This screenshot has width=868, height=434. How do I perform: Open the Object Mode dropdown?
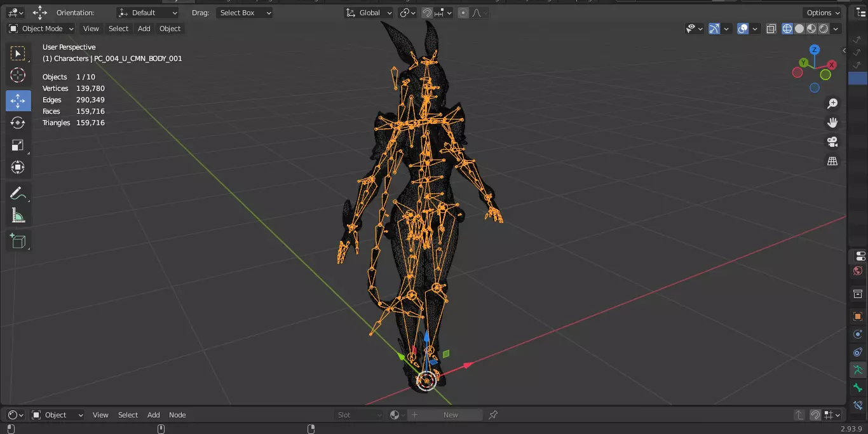click(41, 29)
